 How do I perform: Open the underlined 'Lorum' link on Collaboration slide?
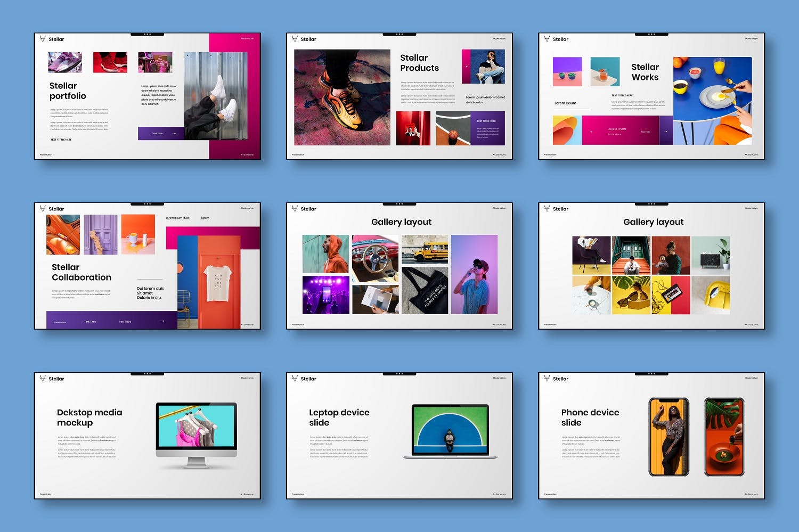click(205, 218)
